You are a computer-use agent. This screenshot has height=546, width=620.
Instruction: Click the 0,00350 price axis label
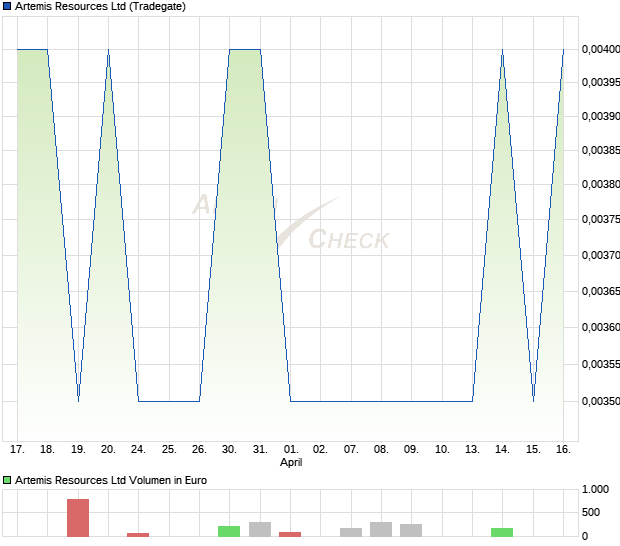point(601,401)
